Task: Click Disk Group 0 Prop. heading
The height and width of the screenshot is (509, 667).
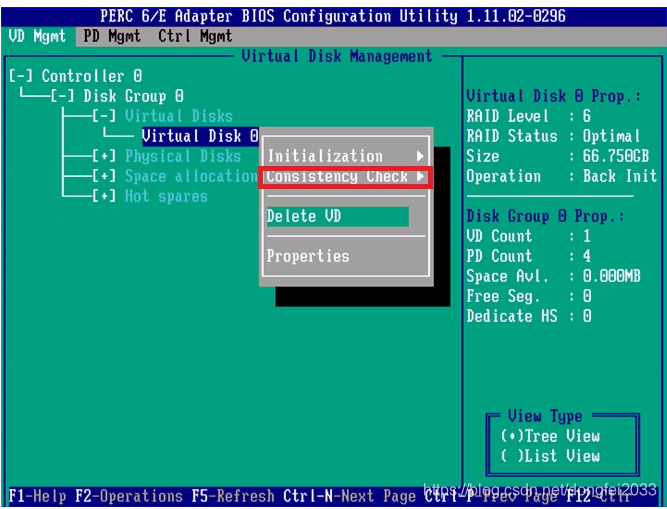Action: pos(545,216)
